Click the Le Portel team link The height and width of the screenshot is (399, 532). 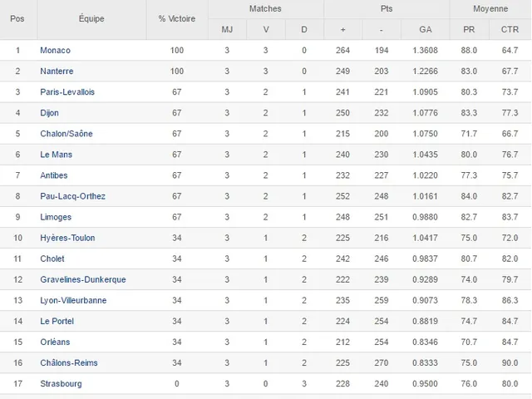(57, 321)
